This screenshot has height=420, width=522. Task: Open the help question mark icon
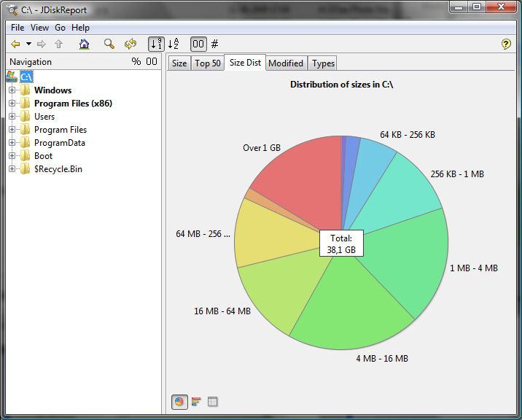click(x=506, y=44)
